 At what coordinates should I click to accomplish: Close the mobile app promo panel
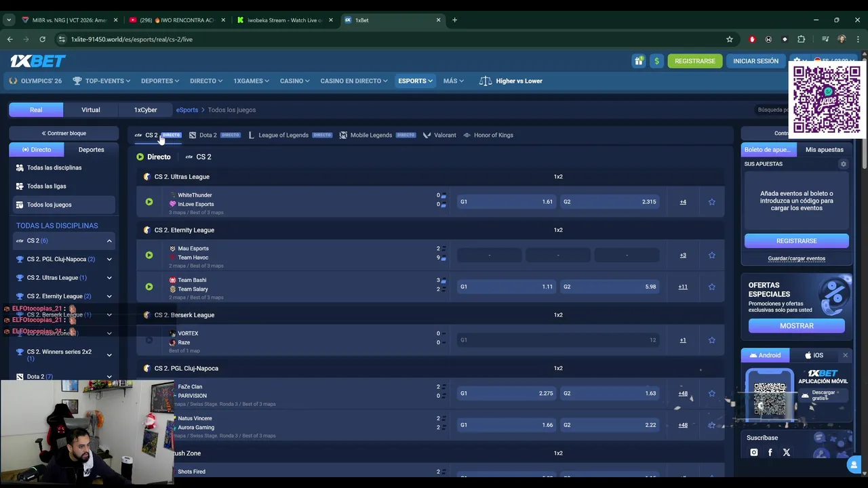[845, 355]
